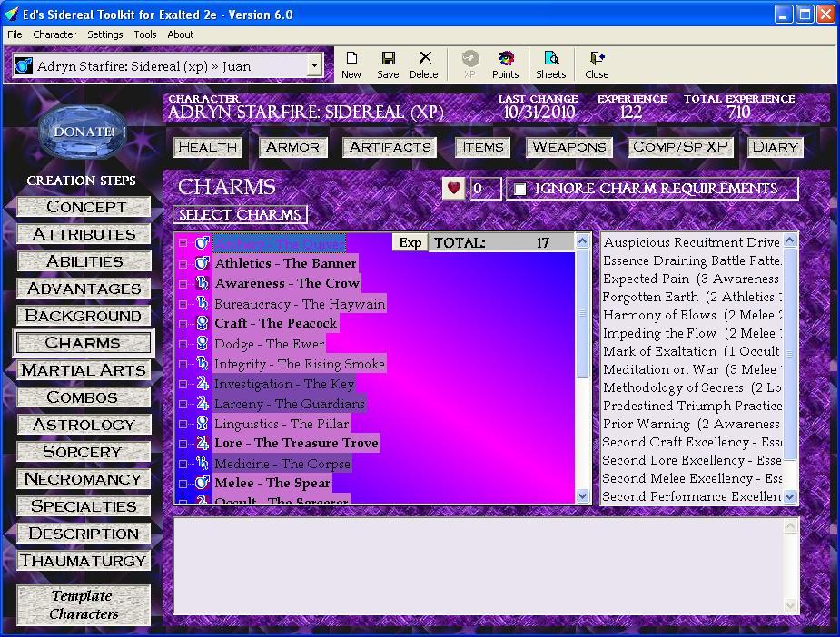Open the Astrology step

pyautogui.click(x=84, y=425)
